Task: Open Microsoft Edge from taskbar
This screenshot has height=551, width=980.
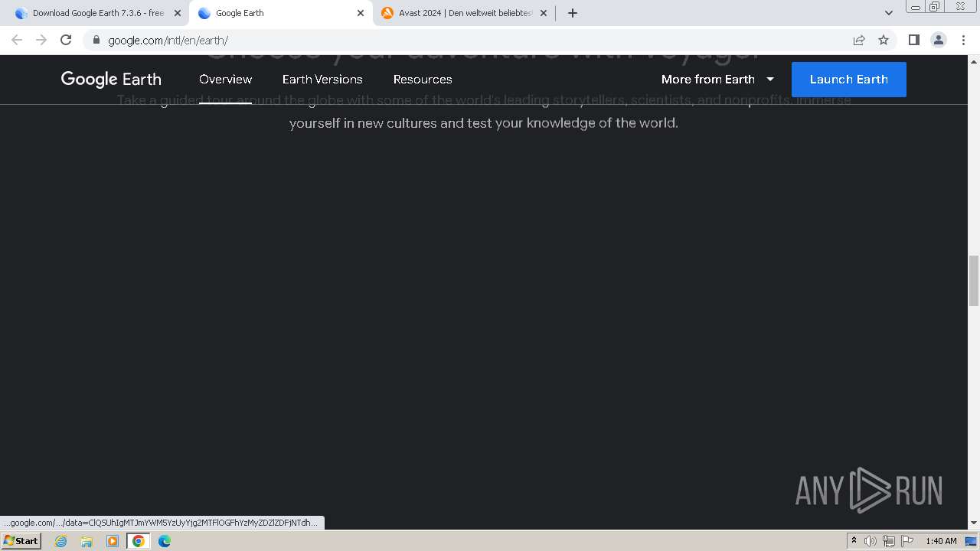Action: tap(165, 541)
